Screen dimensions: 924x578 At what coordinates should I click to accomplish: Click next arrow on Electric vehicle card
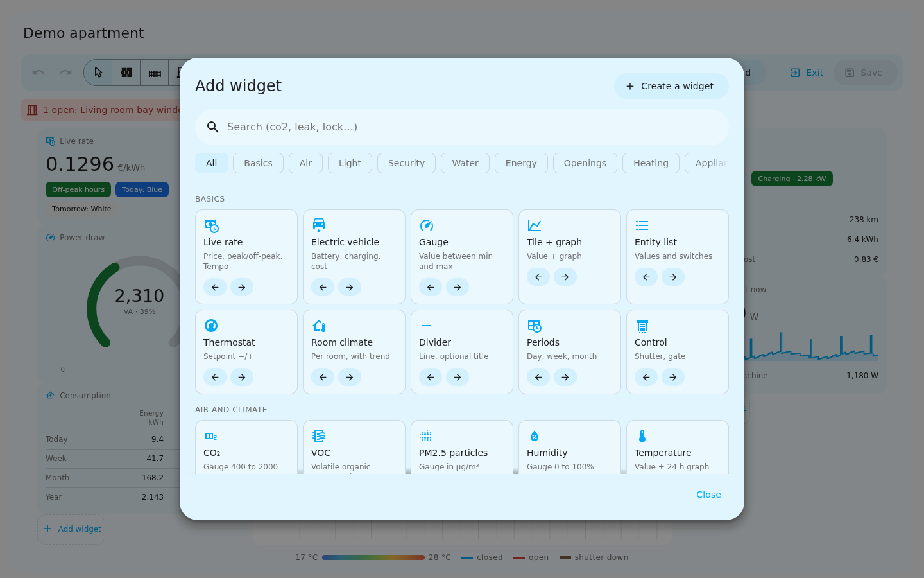tap(350, 287)
